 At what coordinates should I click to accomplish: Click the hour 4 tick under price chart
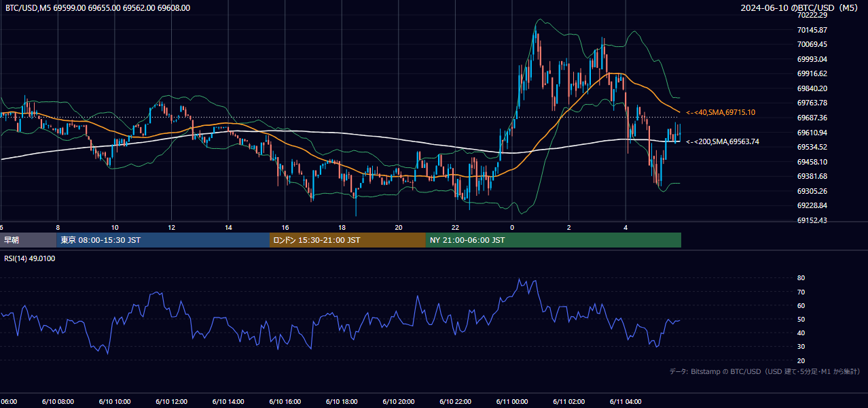(626, 228)
